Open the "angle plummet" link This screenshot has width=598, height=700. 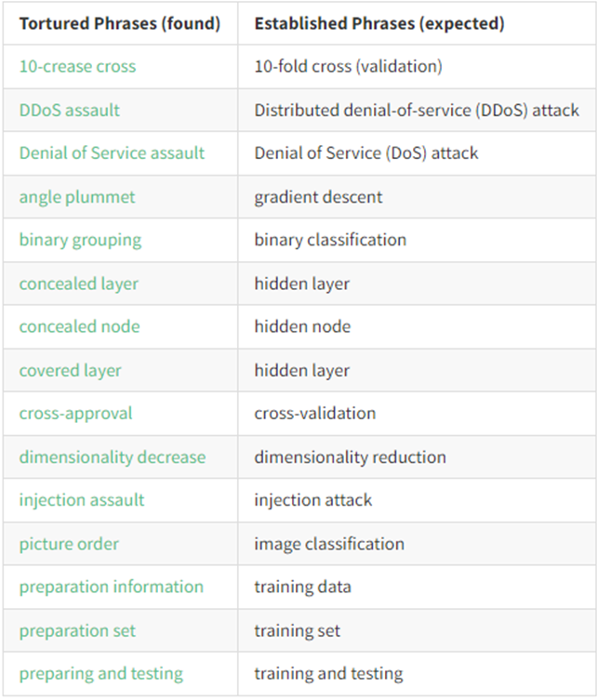(77, 197)
